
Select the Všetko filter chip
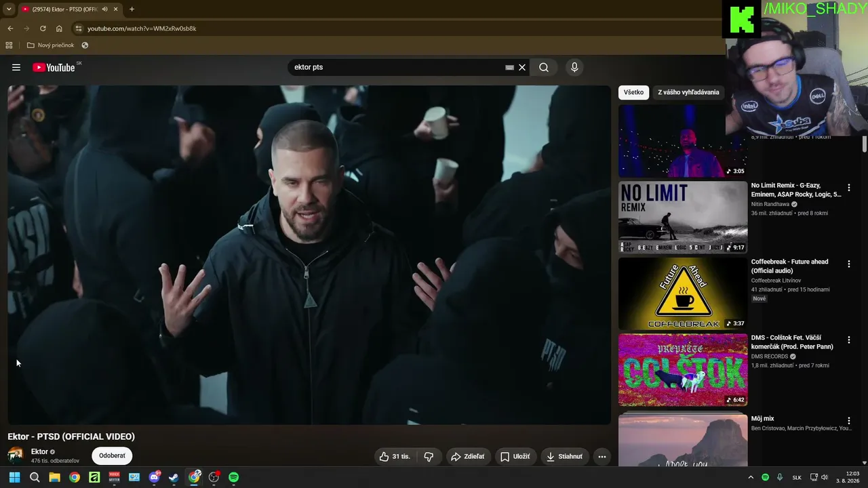(x=633, y=92)
